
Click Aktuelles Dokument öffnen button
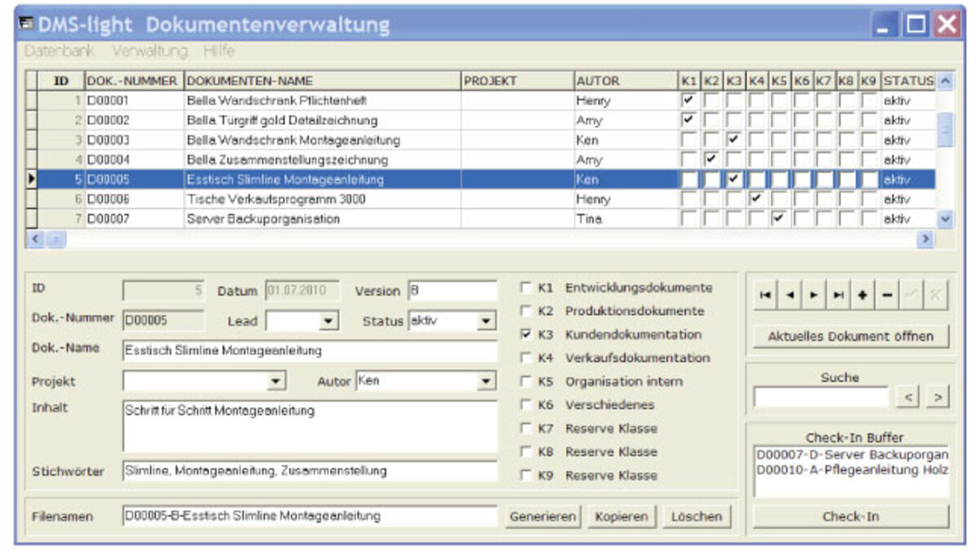pos(850,336)
